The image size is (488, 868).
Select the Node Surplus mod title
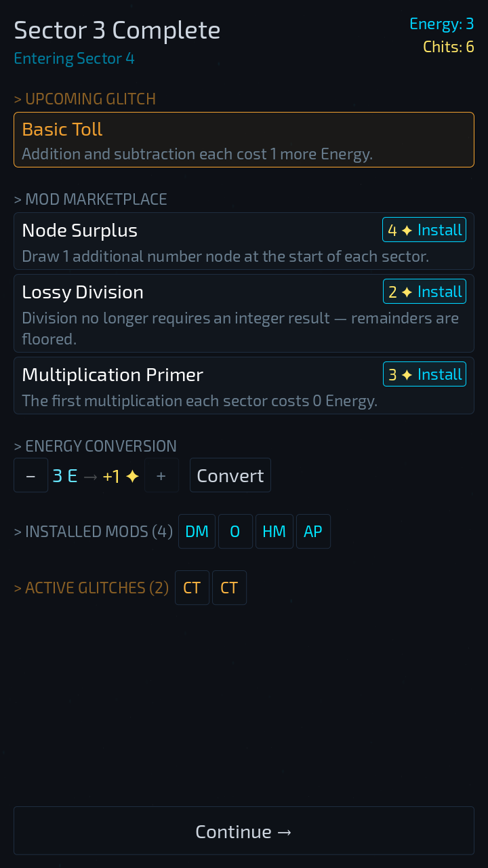80,231
